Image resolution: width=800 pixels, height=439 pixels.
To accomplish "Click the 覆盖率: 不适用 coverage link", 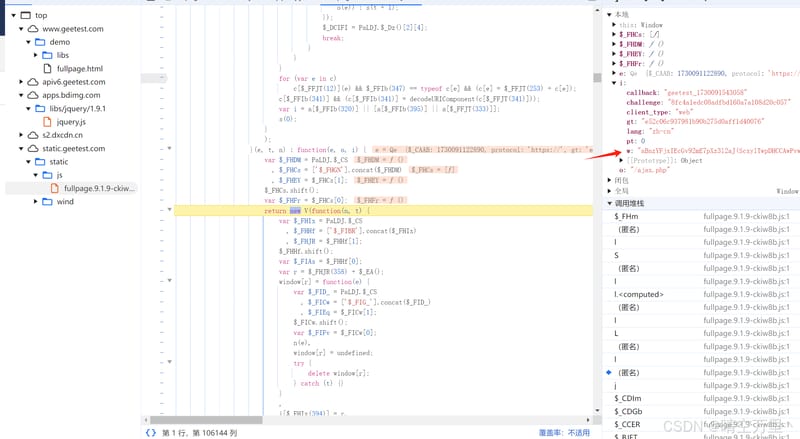I will tap(564, 432).
